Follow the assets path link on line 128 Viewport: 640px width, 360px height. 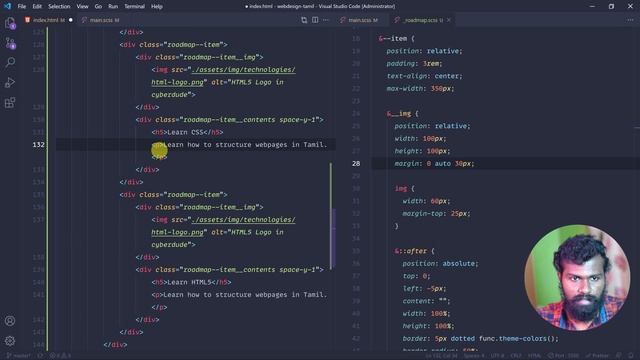(243, 70)
